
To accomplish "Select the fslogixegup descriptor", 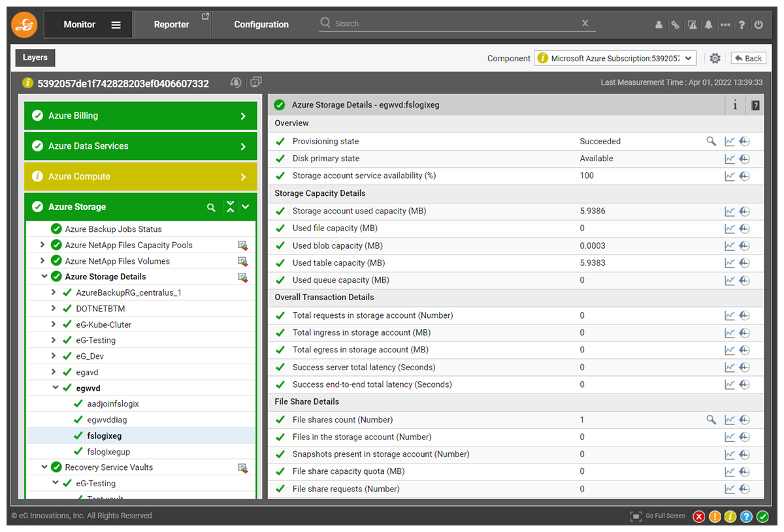I will point(109,452).
